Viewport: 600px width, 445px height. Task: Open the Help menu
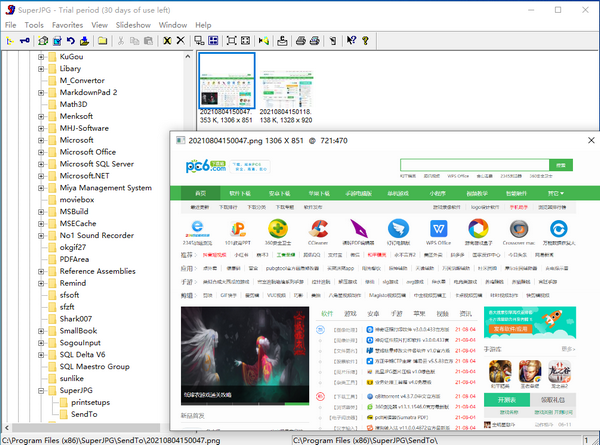203,25
